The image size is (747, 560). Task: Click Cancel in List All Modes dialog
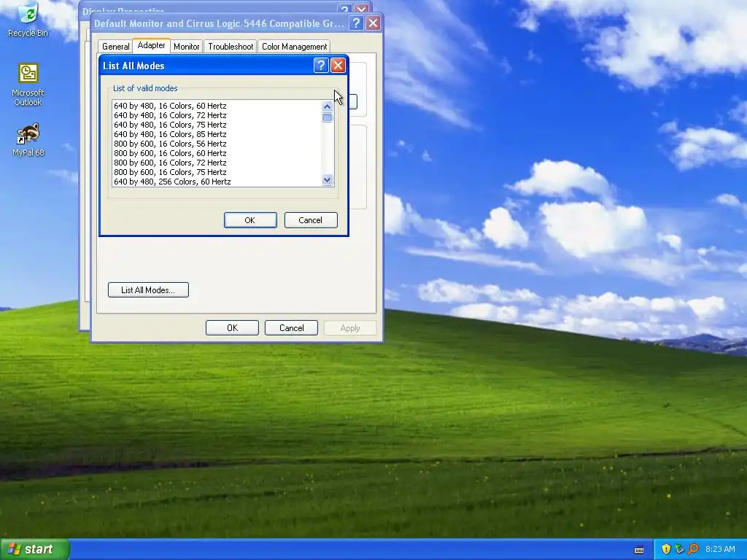(311, 220)
